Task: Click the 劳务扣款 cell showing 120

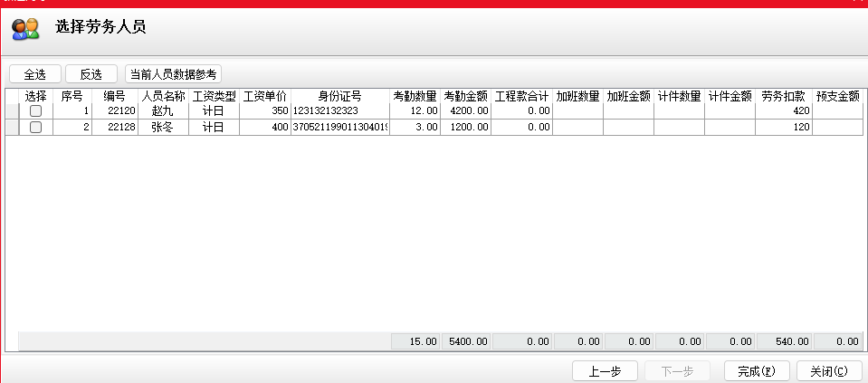Action: click(x=783, y=128)
